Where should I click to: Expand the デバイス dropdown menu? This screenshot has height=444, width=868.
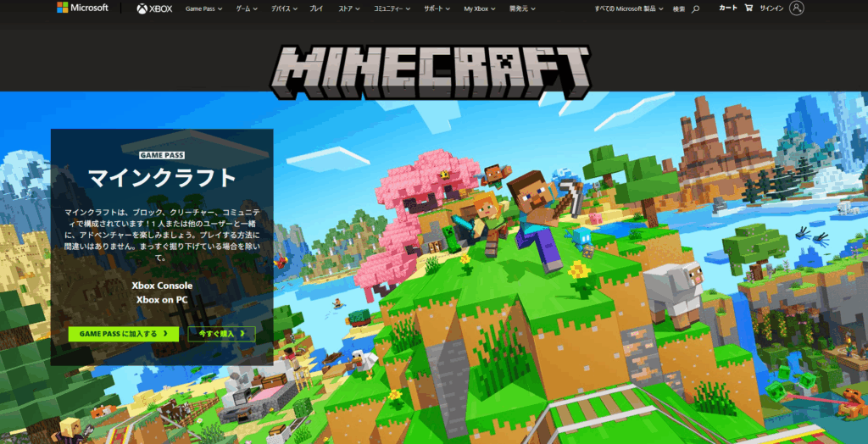coord(286,8)
